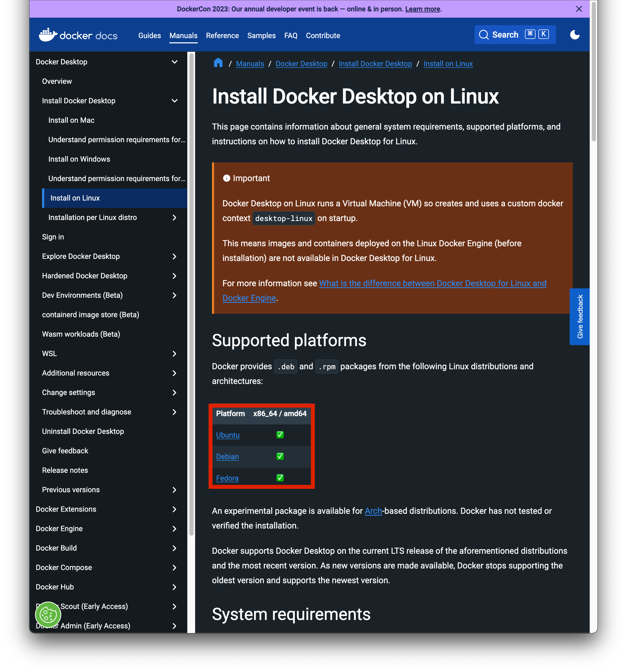Click Install on Linux breadcrumb link
Image resolution: width=627 pixels, height=672 pixels.
(x=448, y=64)
